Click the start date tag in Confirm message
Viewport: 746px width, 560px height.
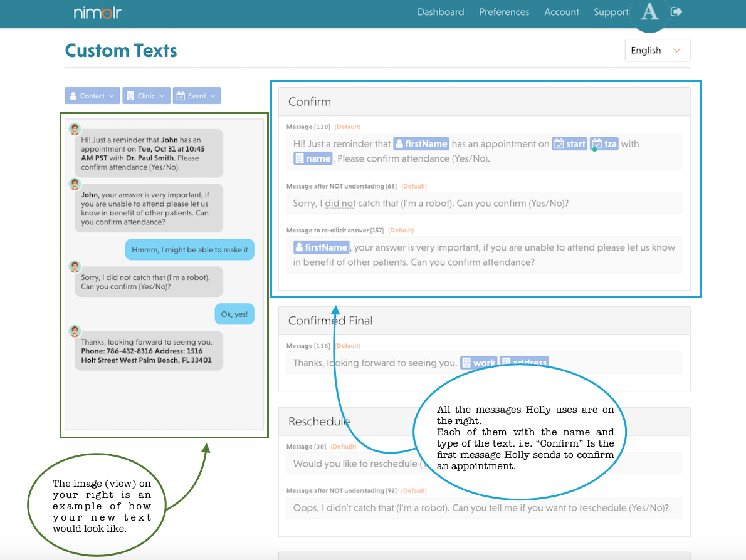[569, 143]
